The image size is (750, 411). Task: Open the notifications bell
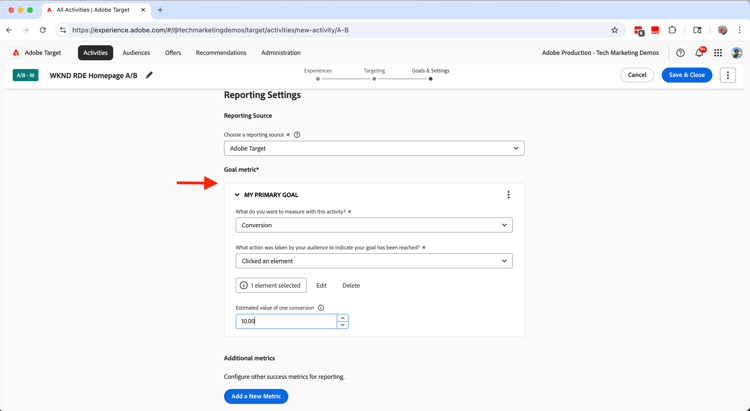point(699,53)
